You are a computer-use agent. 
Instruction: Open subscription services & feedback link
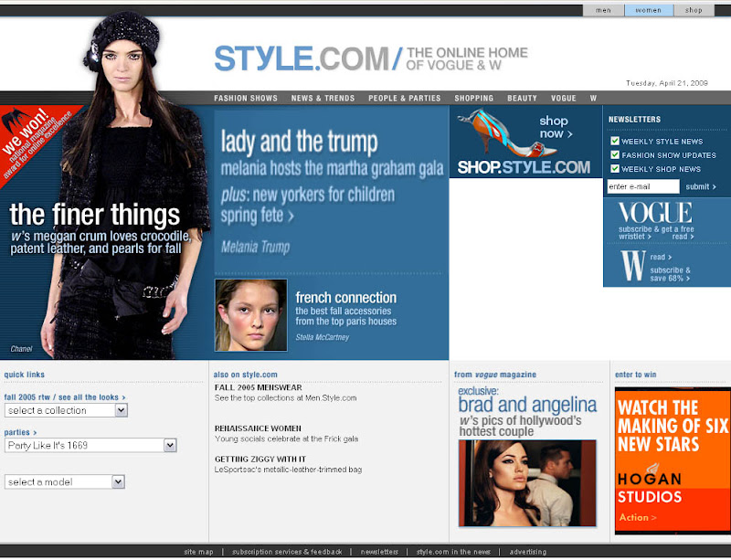pyautogui.click(x=287, y=552)
